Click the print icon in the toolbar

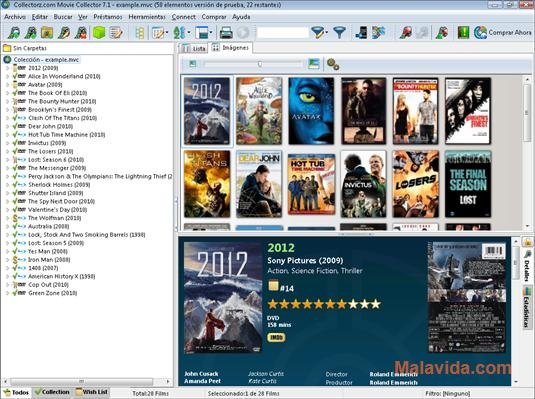226,33
